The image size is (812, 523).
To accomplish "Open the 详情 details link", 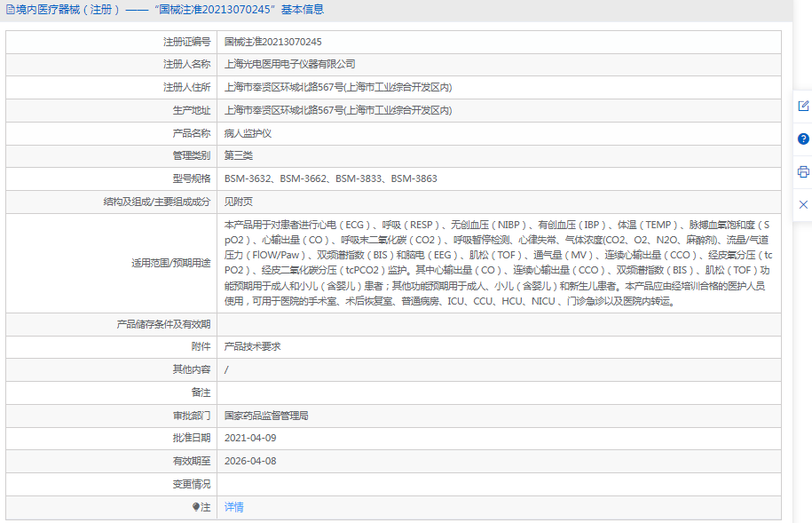I will 233,506.
